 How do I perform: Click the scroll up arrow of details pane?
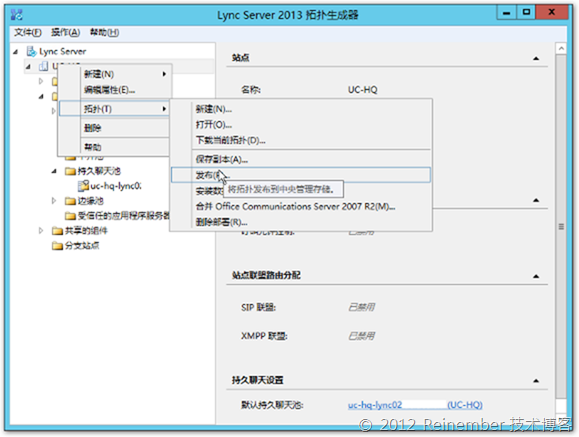561,48
